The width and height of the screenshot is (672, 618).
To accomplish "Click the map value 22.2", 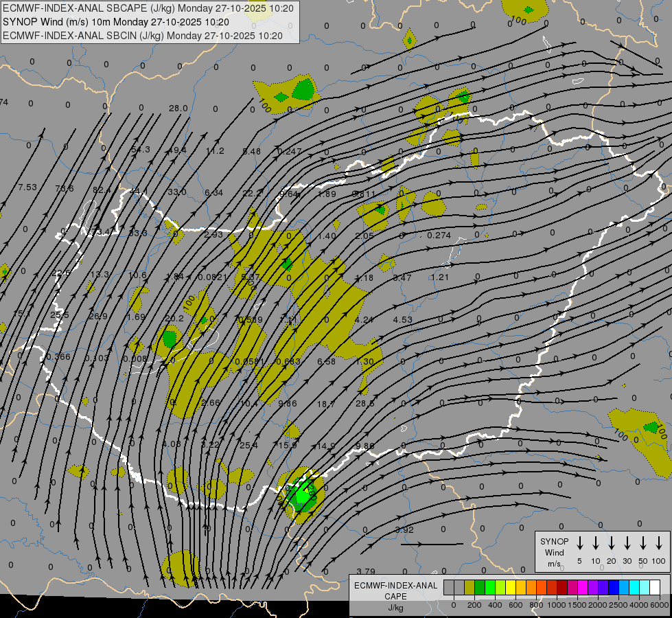I will [252, 194].
